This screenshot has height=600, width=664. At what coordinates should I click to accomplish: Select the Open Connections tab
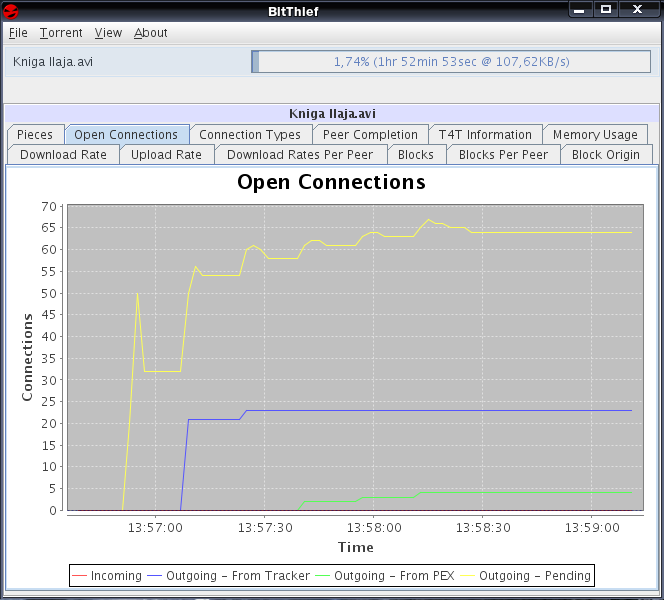tap(126, 135)
